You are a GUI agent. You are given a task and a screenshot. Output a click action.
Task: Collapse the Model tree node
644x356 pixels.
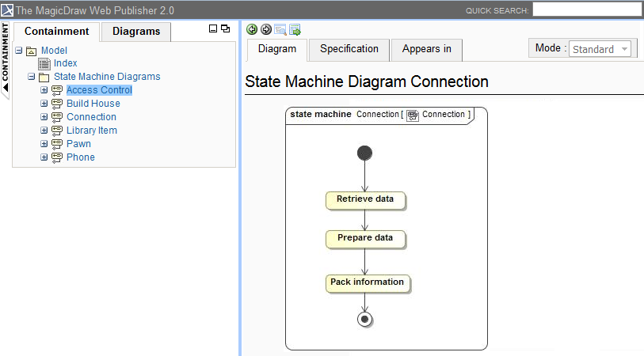point(19,51)
